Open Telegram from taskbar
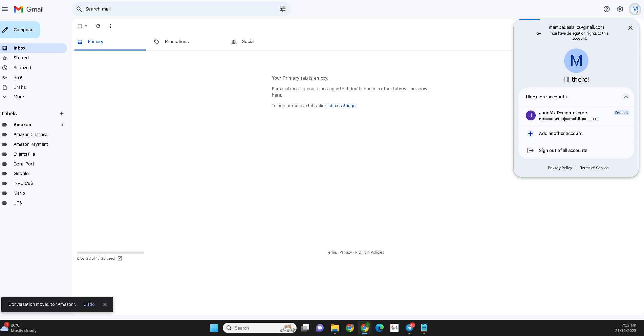 [409, 328]
